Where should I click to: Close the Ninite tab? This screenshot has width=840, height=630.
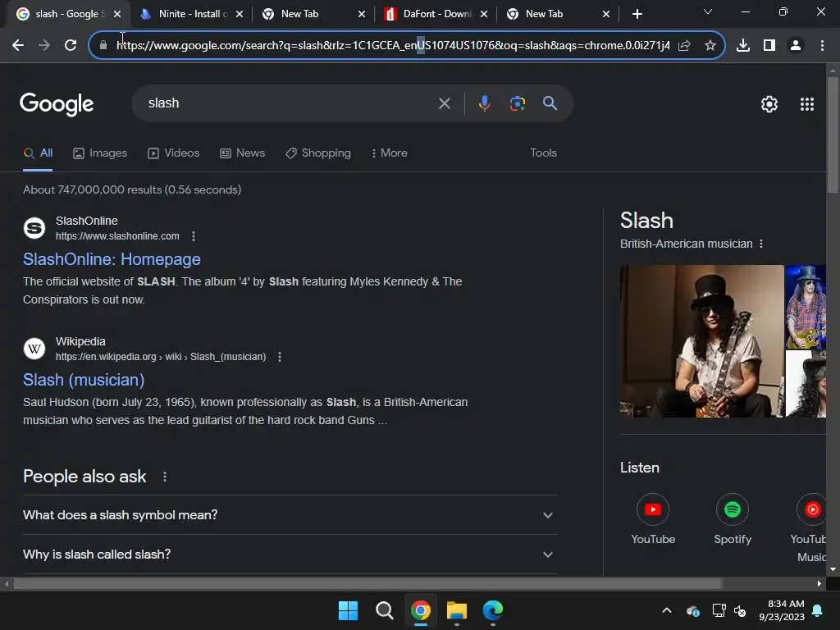coord(240,14)
